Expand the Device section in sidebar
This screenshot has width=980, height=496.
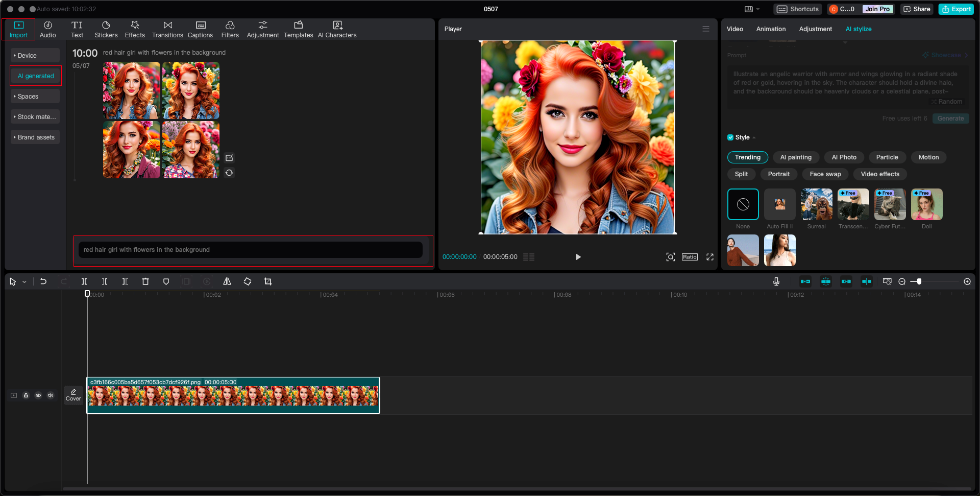[x=35, y=56]
